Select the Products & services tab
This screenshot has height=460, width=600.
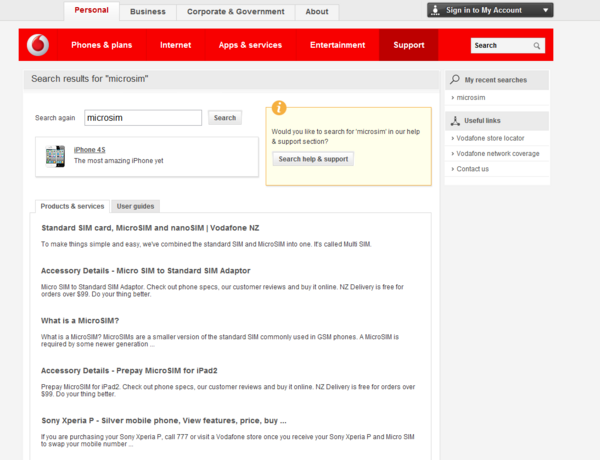[x=72, y=206]
